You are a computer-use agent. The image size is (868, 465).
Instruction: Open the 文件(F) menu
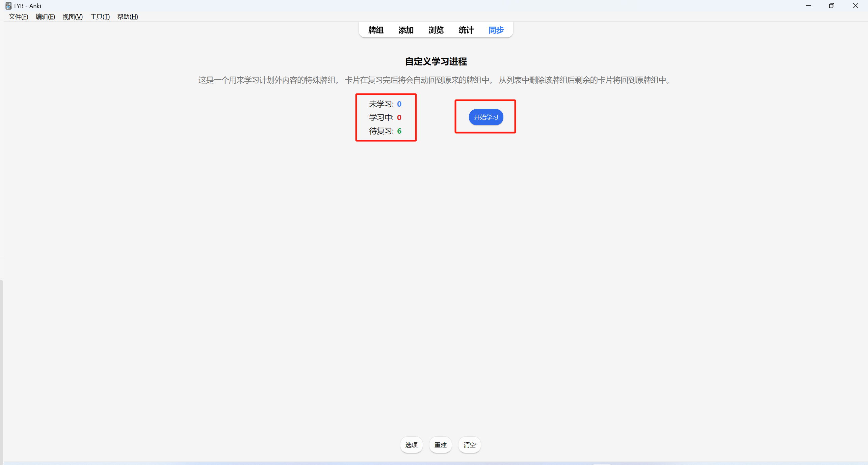[18, 17]
